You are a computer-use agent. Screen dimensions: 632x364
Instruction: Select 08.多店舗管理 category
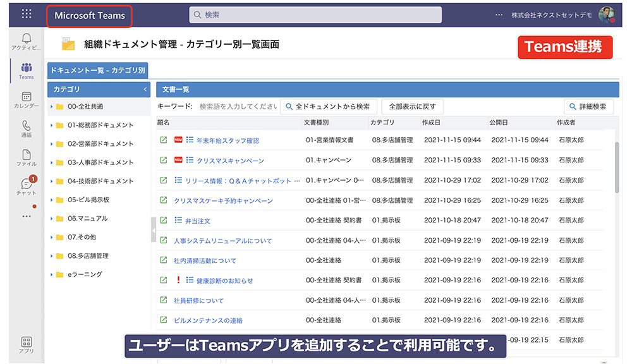pyautogui.click(x=88, y=256)
